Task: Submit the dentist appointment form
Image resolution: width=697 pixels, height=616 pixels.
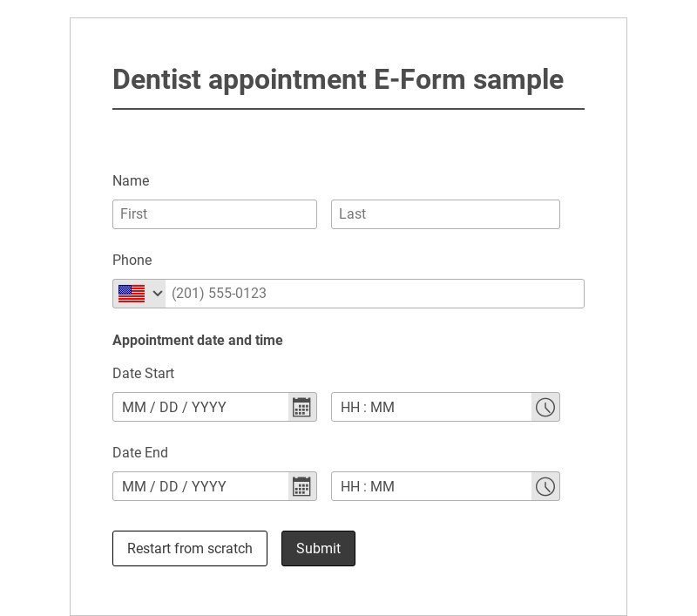Action: (x=318, y=548)
